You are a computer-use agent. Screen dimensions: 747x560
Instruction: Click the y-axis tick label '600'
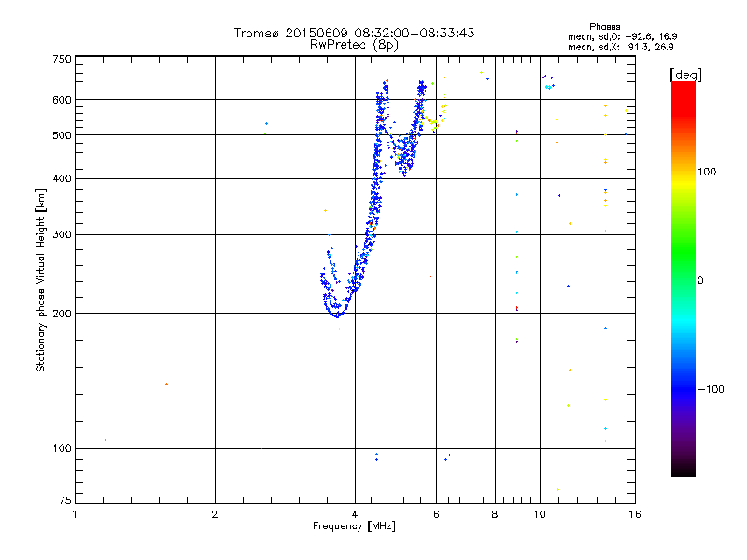pyautogui.click(x=62, y=100)
